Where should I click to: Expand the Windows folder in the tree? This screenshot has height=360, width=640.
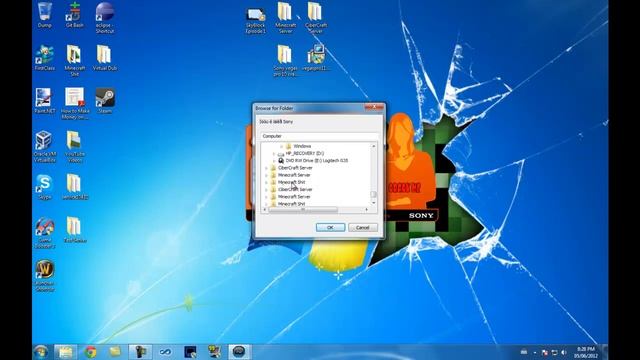click(281, 146)
